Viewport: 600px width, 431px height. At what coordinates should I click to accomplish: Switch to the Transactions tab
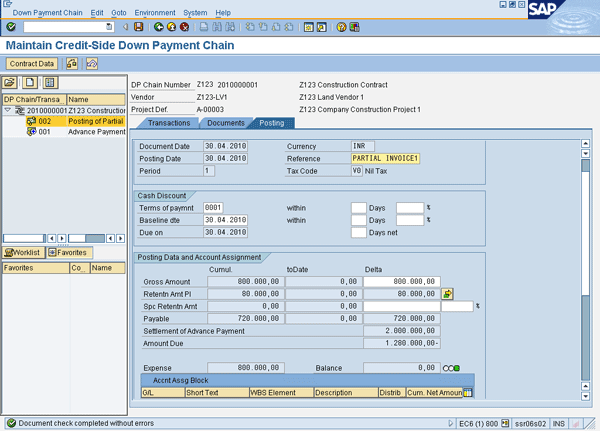(x=168, y=123)
